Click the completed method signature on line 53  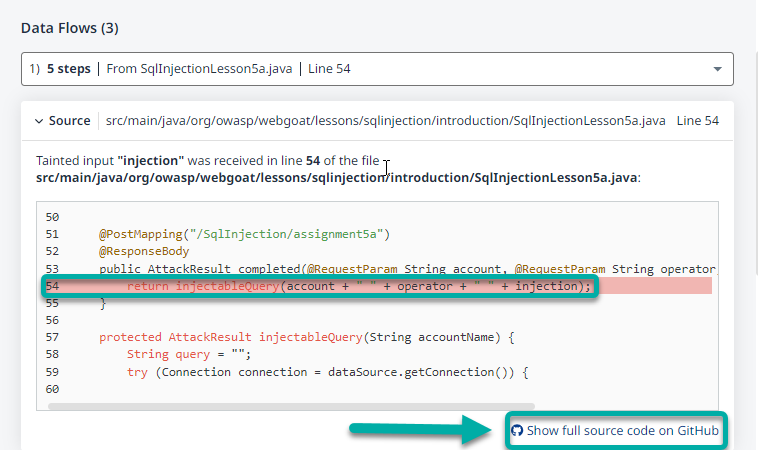point(400,269)
